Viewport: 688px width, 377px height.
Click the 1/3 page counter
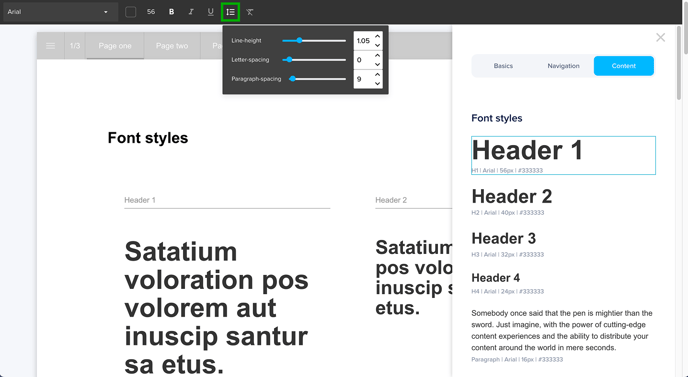pyautogui.click(x=75, y=46)
